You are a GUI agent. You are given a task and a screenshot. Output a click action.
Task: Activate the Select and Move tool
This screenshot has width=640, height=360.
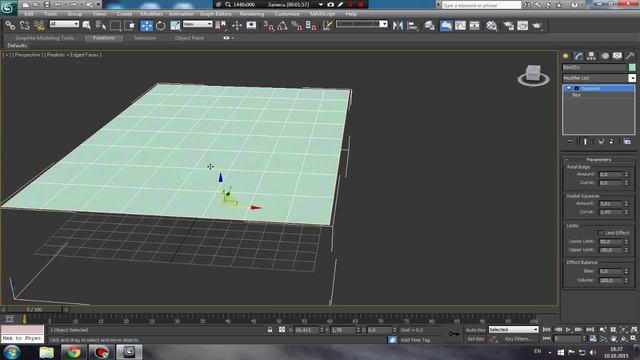(x=146, y=26)
